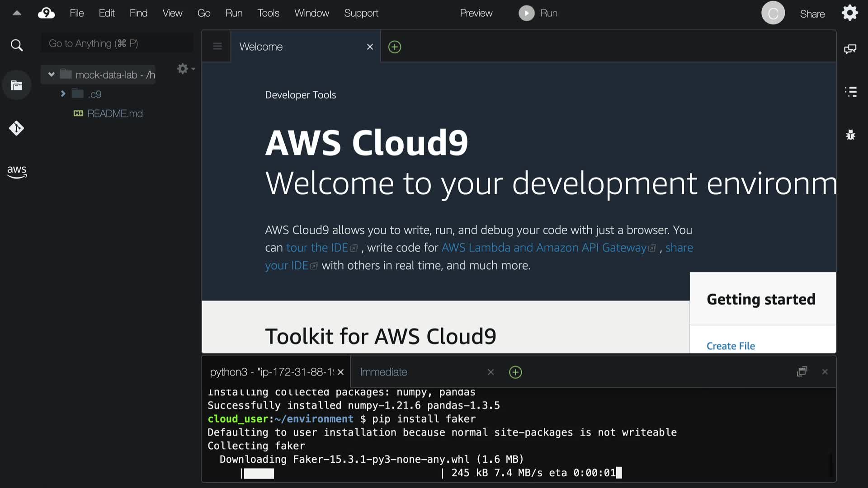Open a new editor tab with plus
This screenshot has width=868, height=488.
click(x=395, y=47)
